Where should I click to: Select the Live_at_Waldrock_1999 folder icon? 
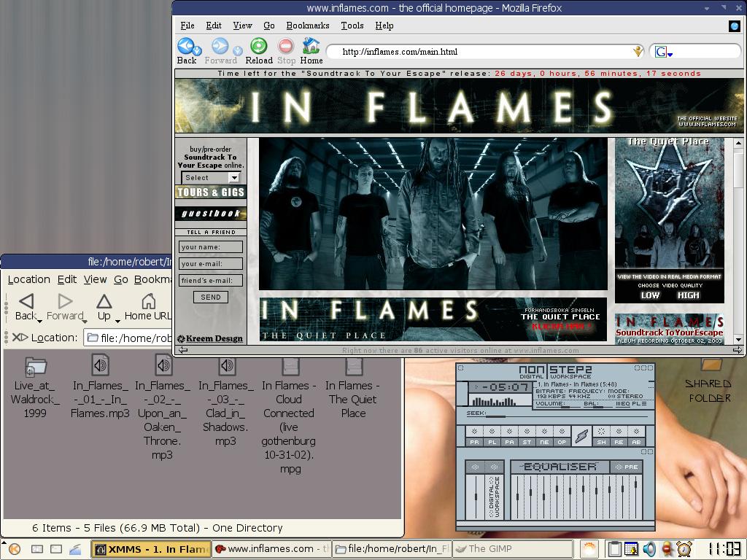tap(36, 366)
